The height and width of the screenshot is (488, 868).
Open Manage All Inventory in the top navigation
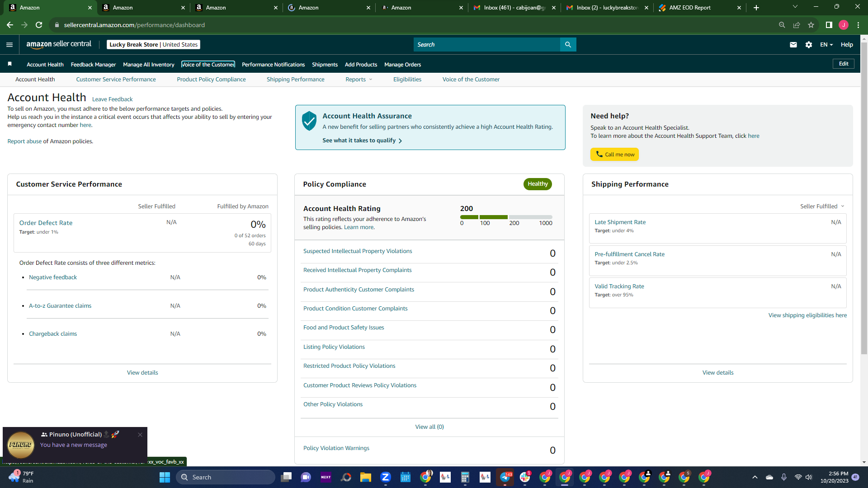click(x=149, y=65)
